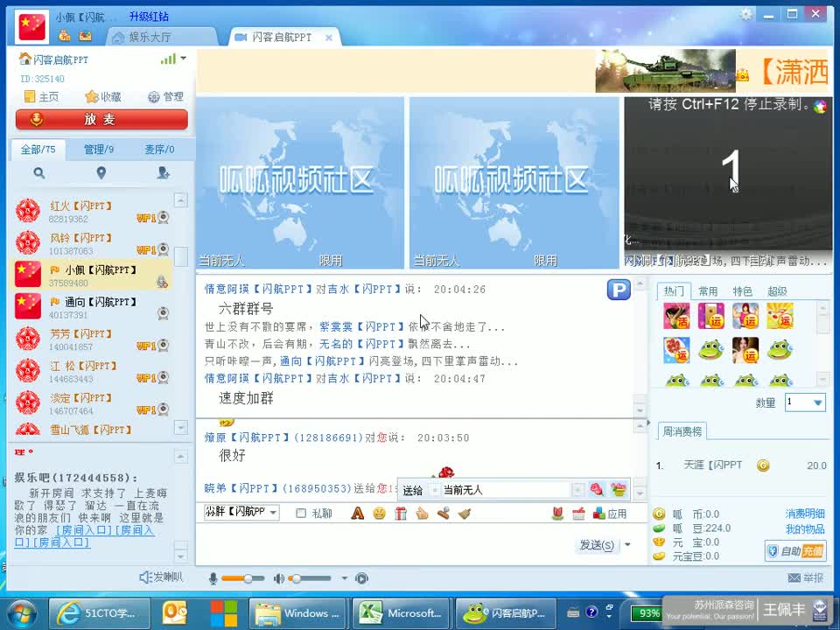Click the add user icon

tap(164, 173)
